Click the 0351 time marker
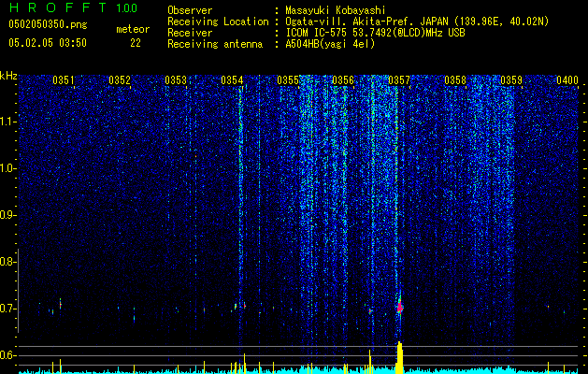The image size is (588, 374). coord(64,80)
